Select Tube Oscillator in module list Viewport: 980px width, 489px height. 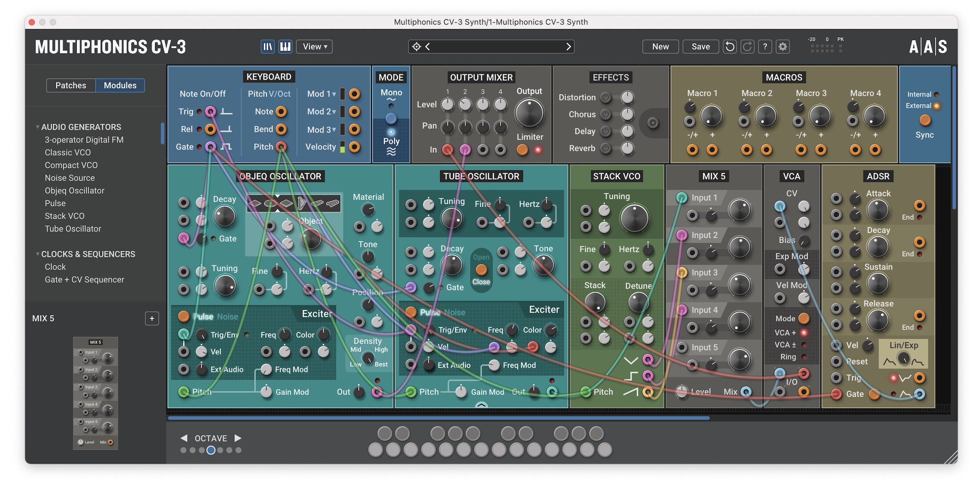73,229
